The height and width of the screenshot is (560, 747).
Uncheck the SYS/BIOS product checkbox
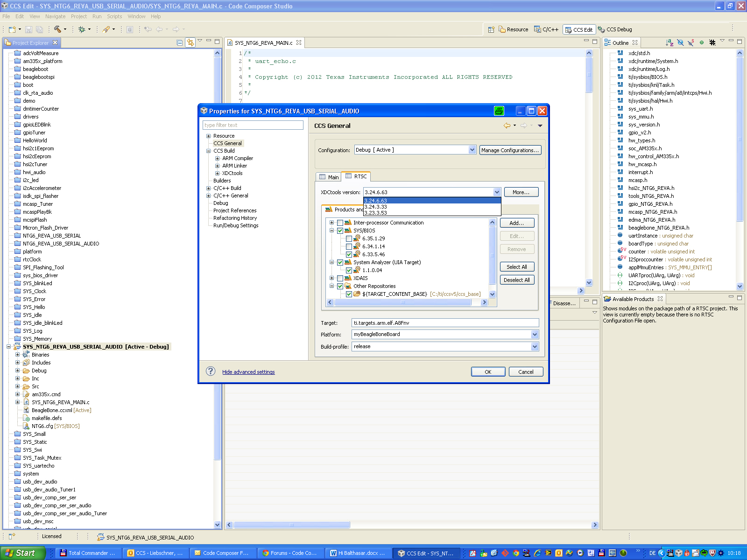pos(340,231)
